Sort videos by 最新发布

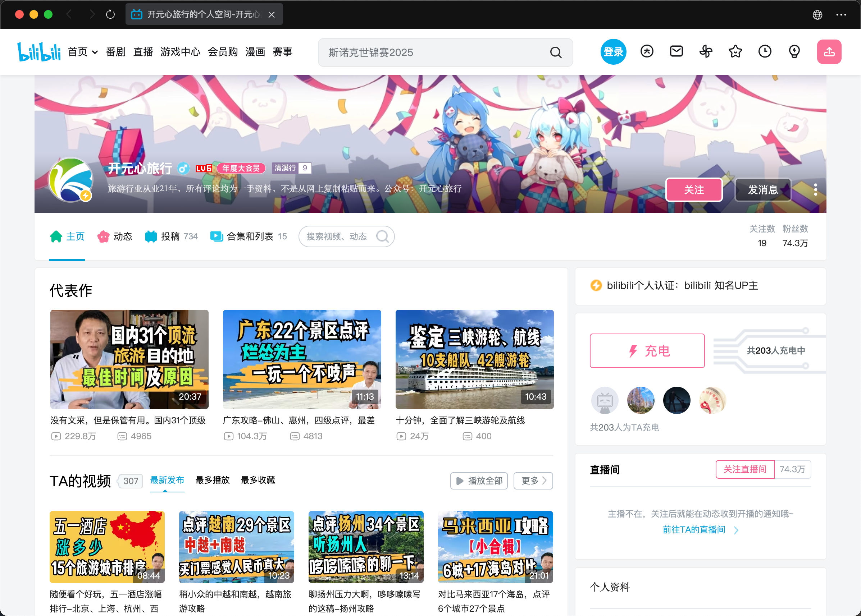[x=167, y=480]
